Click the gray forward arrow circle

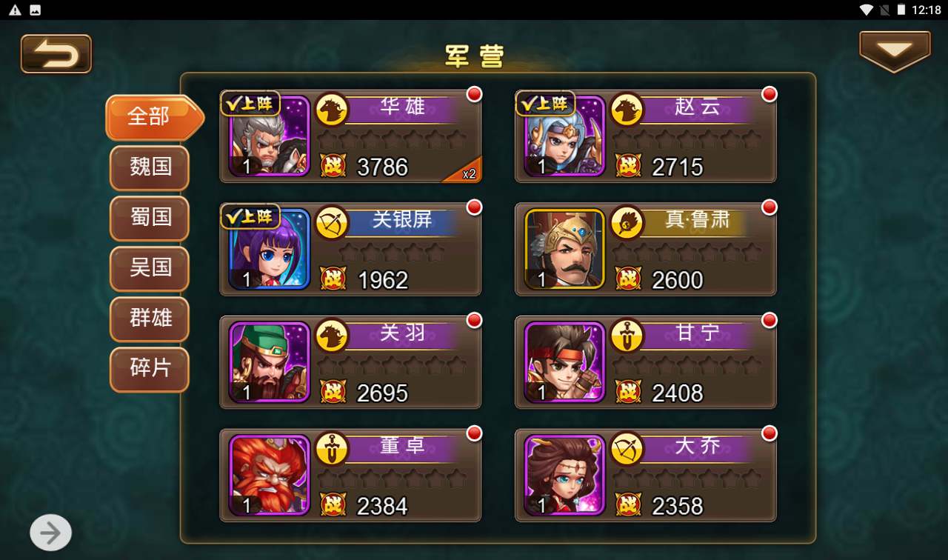point(50,533)
